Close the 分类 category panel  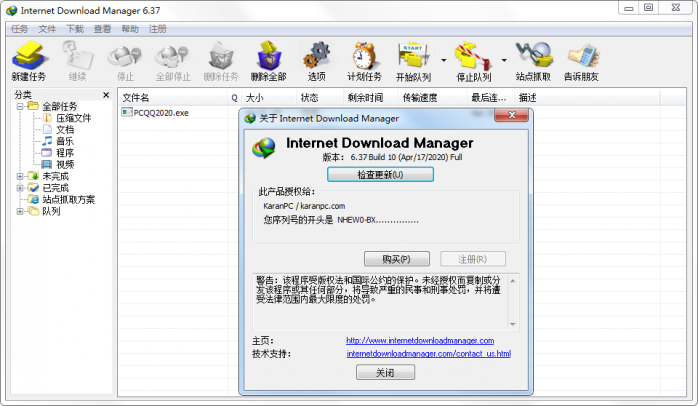(x=106, y=95)
